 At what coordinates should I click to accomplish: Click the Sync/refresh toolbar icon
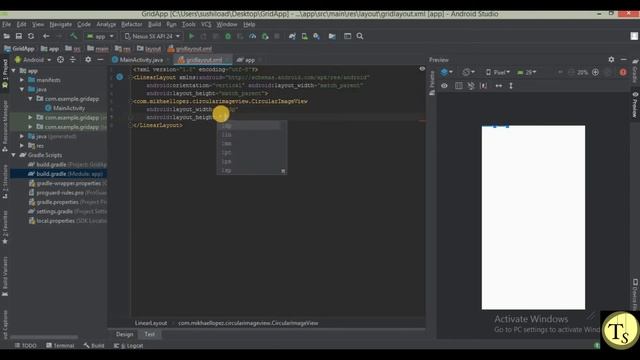click(x=31, y=36)
